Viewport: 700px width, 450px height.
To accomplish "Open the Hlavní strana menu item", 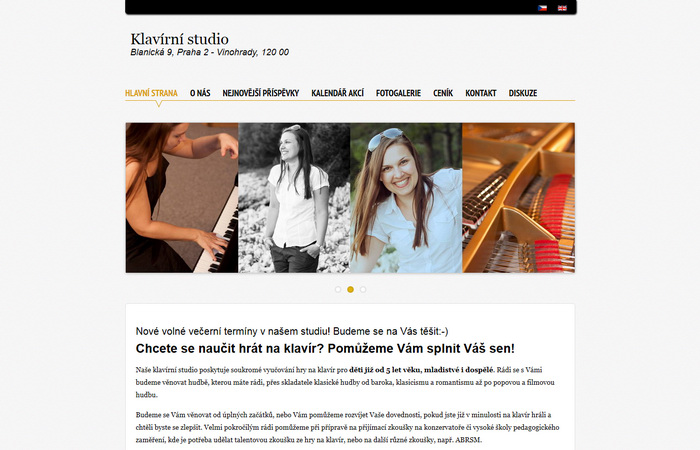I will (151, 93).
